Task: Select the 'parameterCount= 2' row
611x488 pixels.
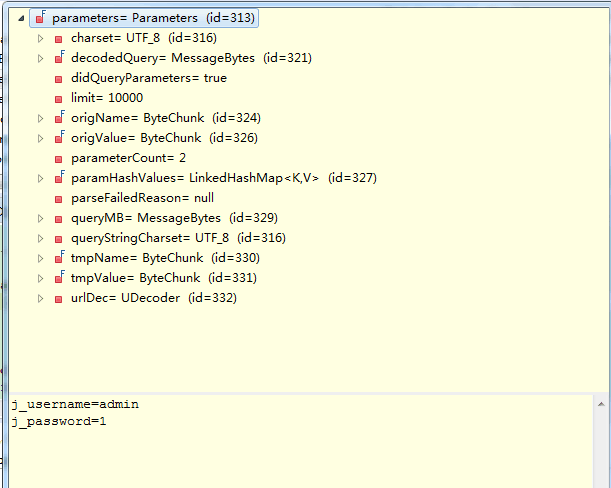Action: click(x=129, y=158)
